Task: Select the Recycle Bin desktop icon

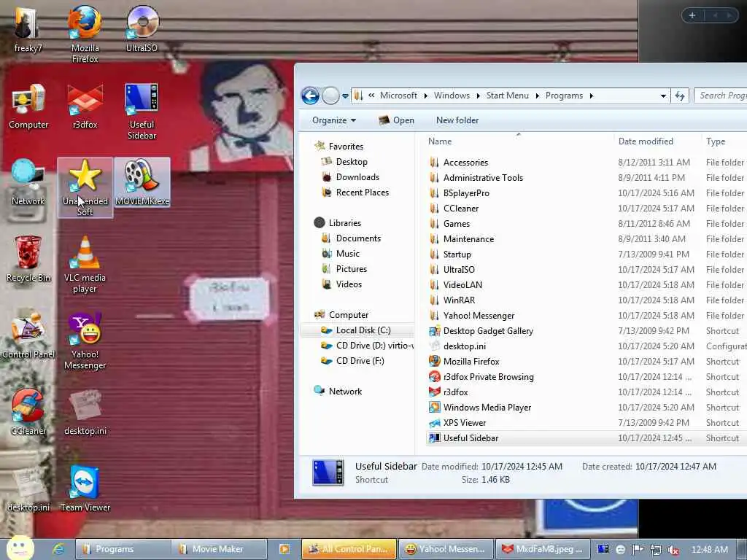Action: click(28, 259)
